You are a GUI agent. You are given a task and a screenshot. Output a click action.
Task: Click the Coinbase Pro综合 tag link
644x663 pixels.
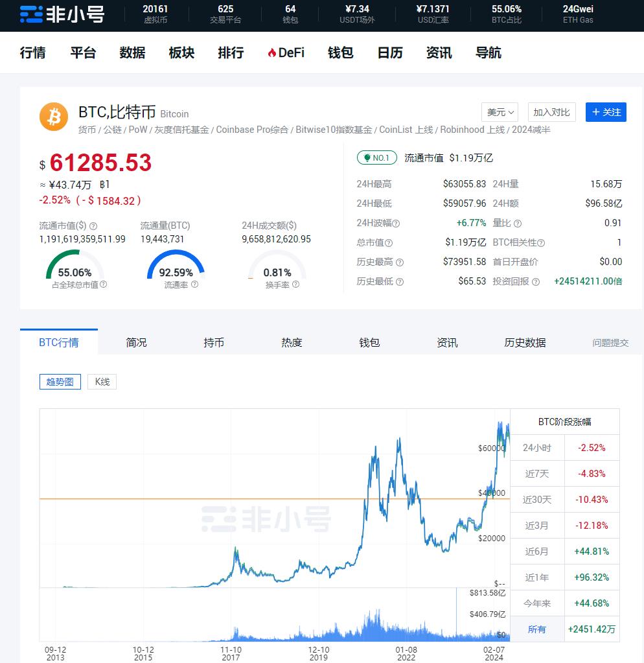click(252, 130)
